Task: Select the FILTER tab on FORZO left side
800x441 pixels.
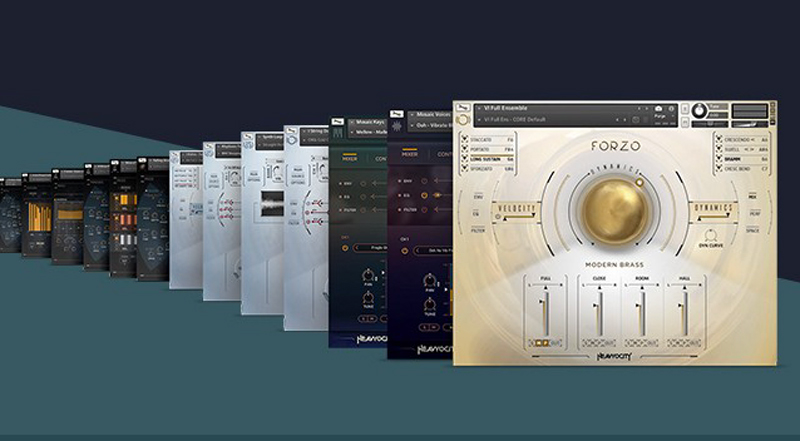Action: pos(478,231)
